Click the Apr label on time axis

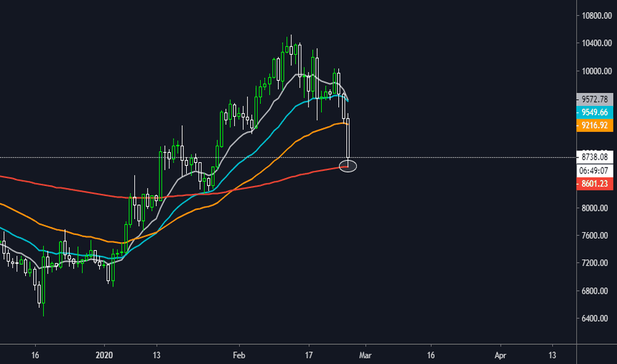click(x=500, y=355)
